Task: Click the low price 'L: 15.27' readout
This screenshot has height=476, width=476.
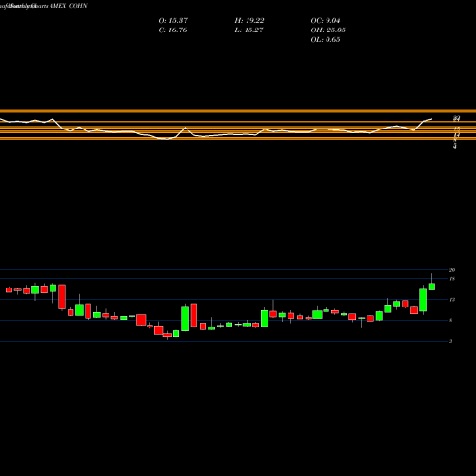Action: (249, 30)
